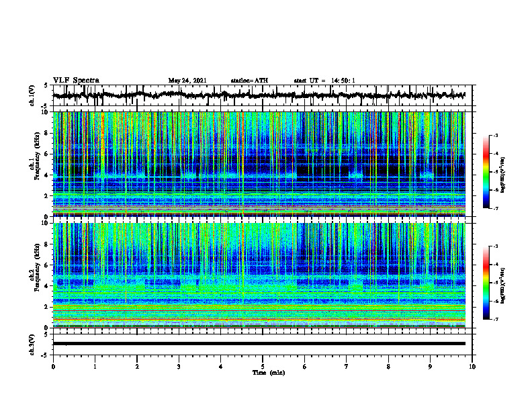The width and height of the screenshot is (532, 411).
Task: Click tick "1" on the Time axis
Action: tap(95, 367)
